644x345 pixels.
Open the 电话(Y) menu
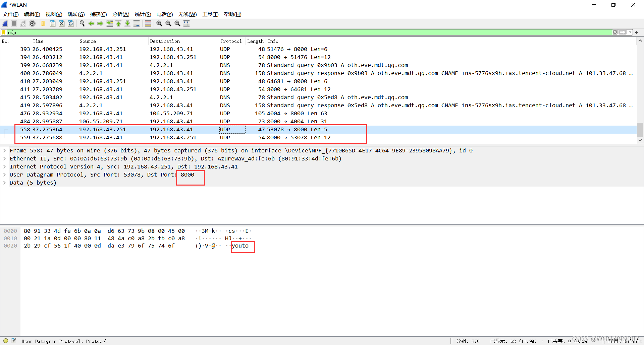[165, 14]
